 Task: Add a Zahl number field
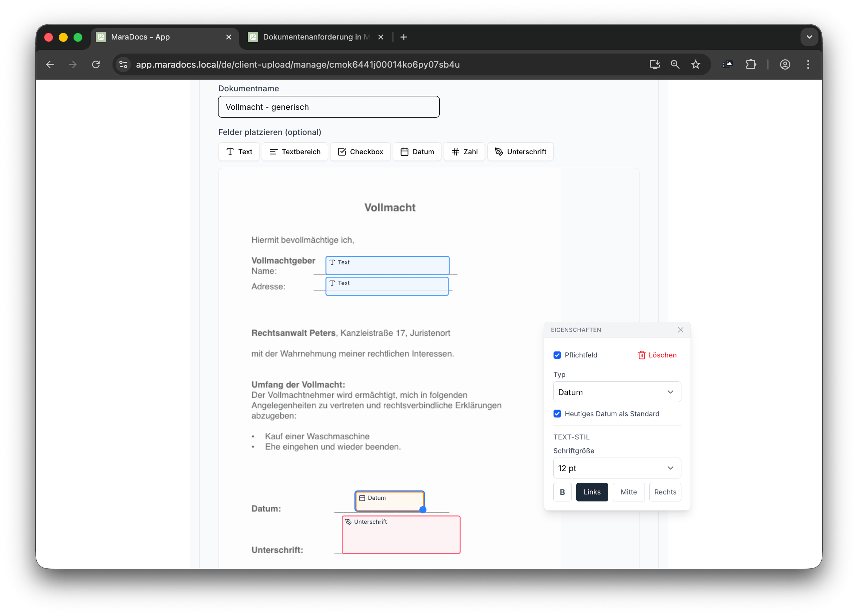tap(464, 152)
